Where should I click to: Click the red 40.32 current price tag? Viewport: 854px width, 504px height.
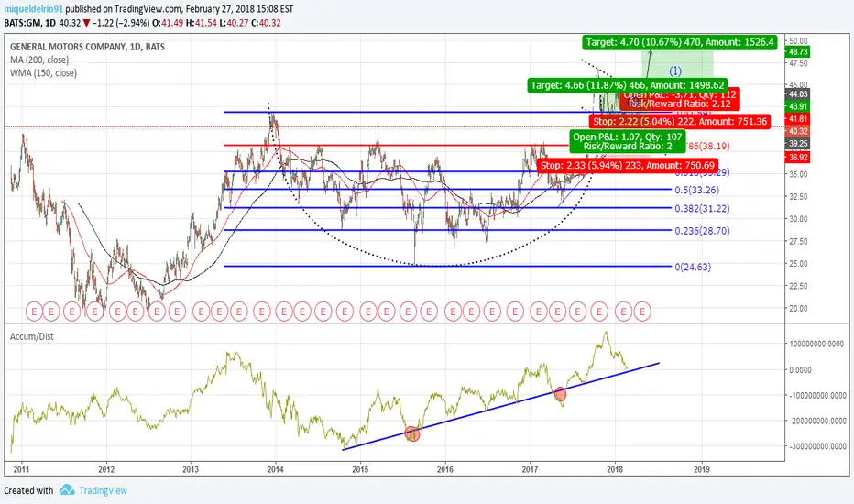pyautogui.click(x=798, y=131)
